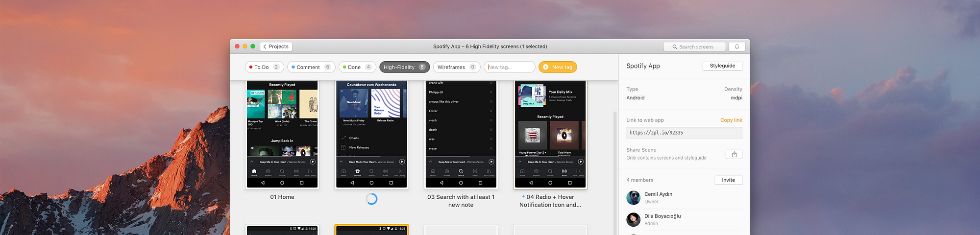Viewport: 980px width, 235px height.
Task: Click the Share Scene export icon
Action: pyautogui.click(x=734, y=154)
